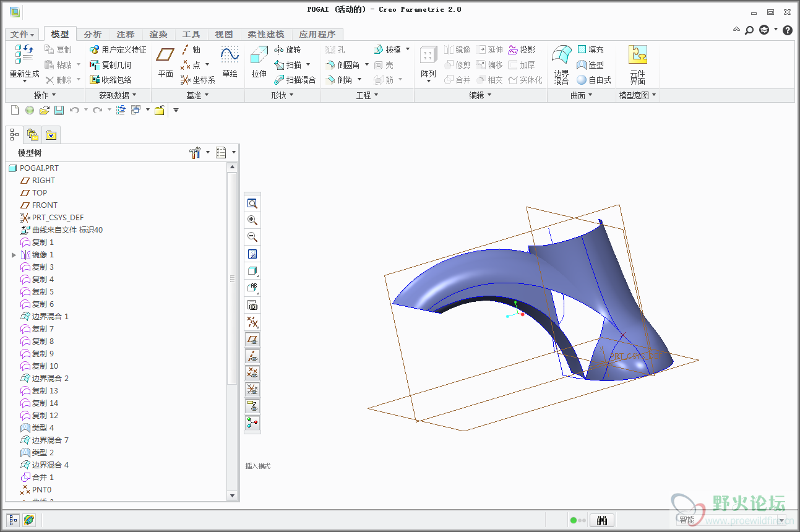This screenshot has height=532, width=800.
Task: Click the zoom out magnifier icon
Action: (x=252, y=237)
